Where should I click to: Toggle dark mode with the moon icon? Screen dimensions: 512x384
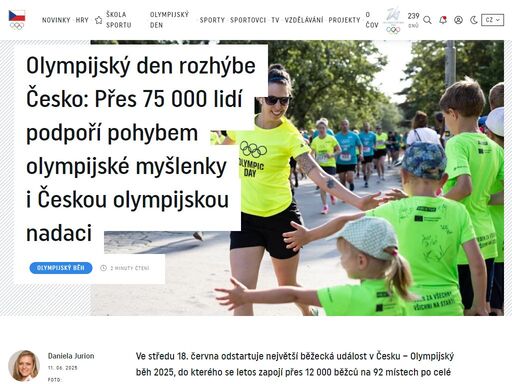(x=474, y=20)
